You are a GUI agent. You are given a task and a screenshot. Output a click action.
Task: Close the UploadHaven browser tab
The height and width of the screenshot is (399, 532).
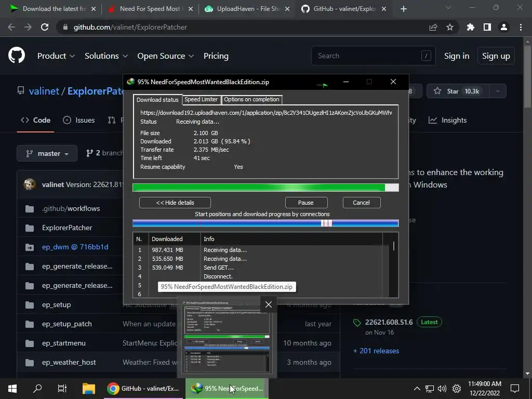pos(287,9)
